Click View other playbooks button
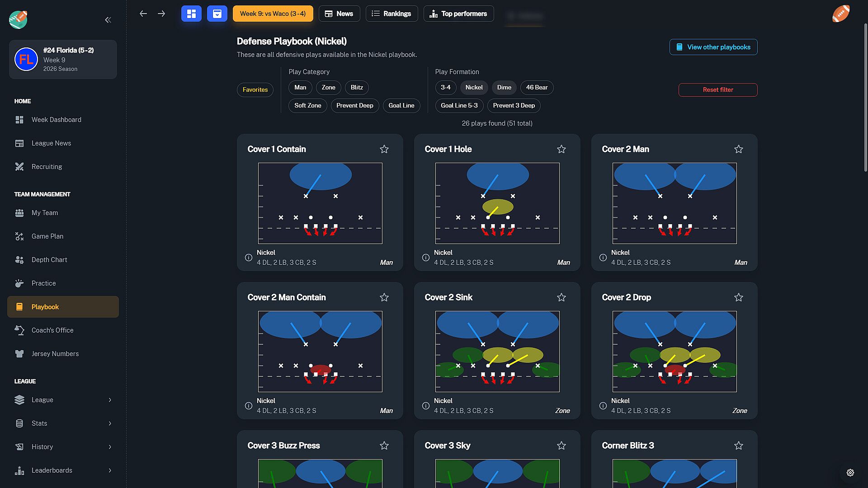The image size is (868, 488). pyautogui.click(x=713, y=47)
